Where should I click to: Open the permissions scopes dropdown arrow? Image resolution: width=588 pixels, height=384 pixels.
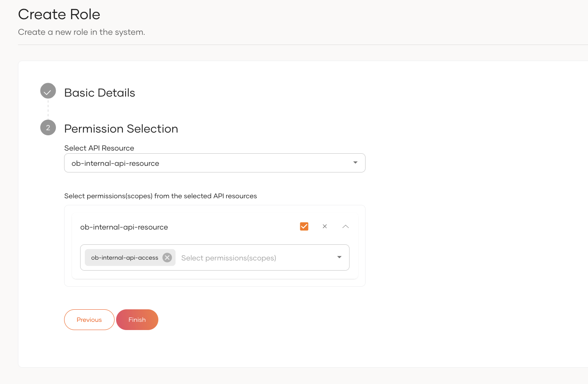[x=339, y=257]
